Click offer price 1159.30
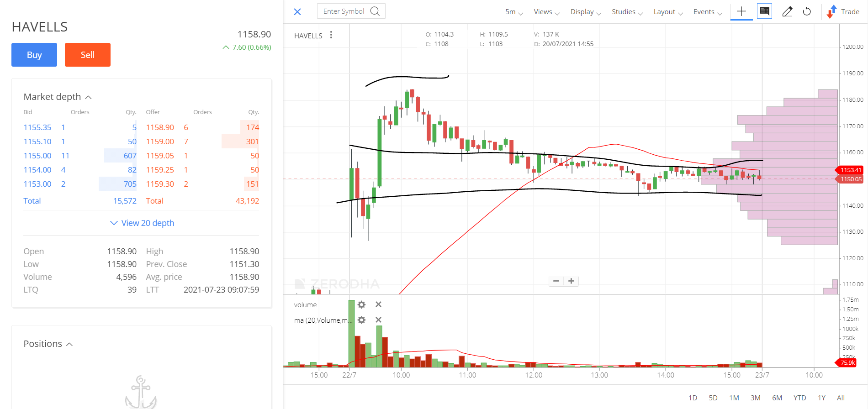The width and height of the screenshot is (868, 409). [x=160, y=184]
